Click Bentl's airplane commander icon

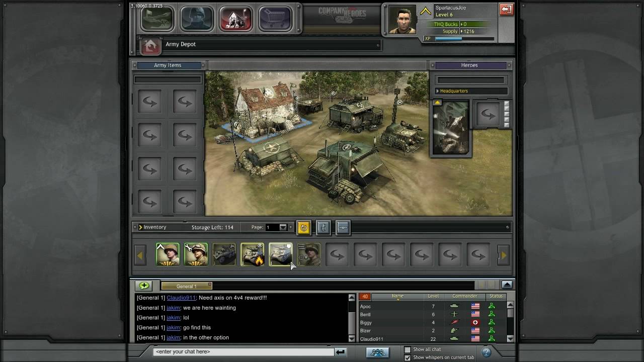pos(455,314)
